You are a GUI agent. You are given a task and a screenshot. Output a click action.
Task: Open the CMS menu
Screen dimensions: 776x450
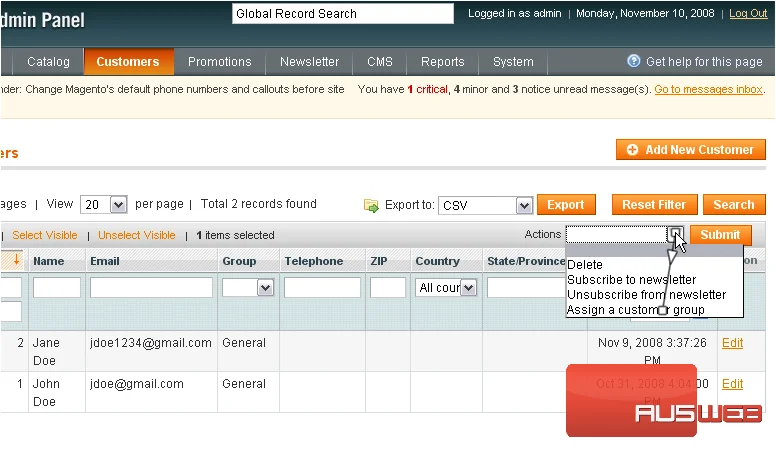380,62
